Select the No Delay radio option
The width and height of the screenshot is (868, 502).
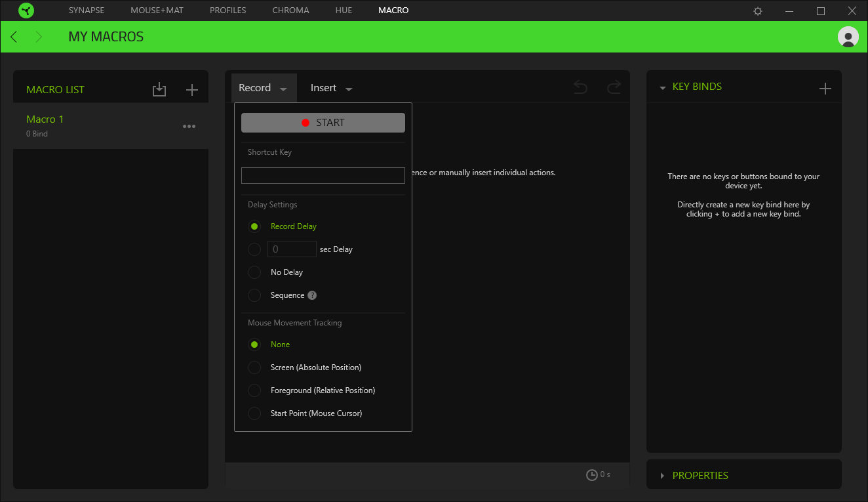pyautogui.click(x=254, y=272)
